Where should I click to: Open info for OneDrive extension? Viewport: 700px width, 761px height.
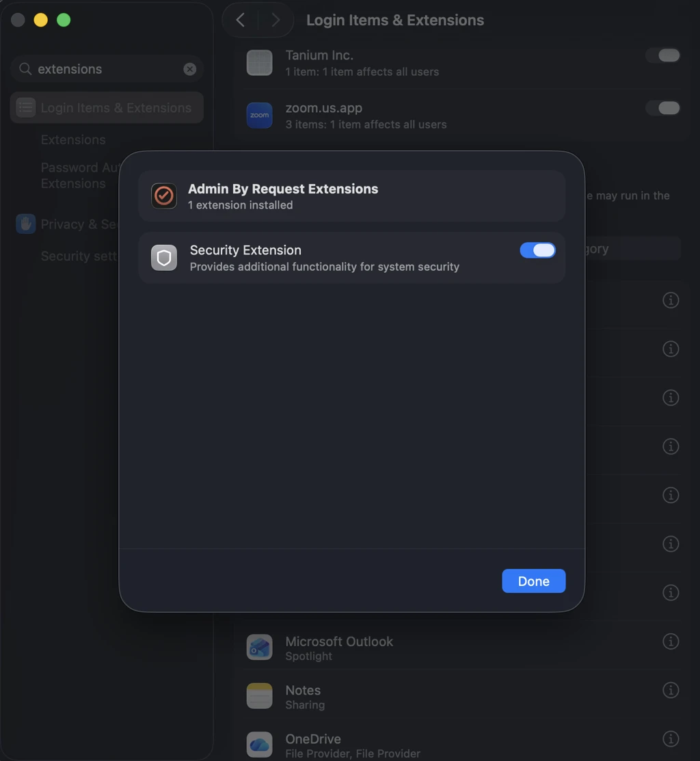click(x=671, y=738)
